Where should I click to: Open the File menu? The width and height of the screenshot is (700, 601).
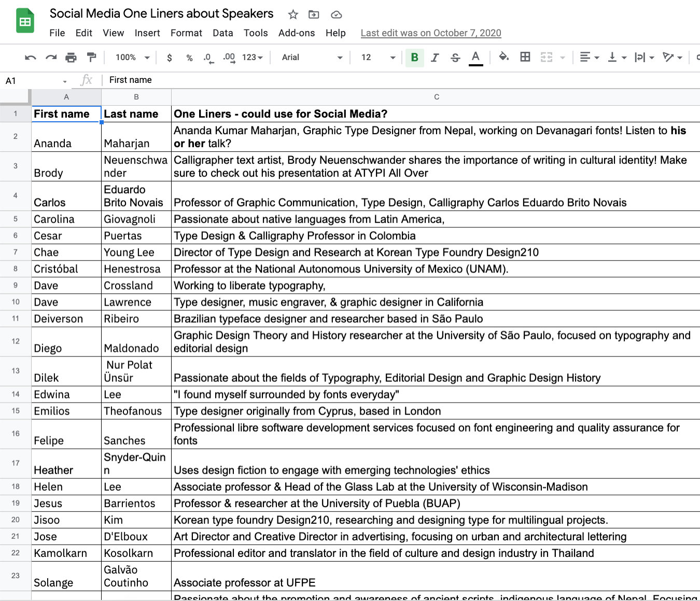pos(57,33)
